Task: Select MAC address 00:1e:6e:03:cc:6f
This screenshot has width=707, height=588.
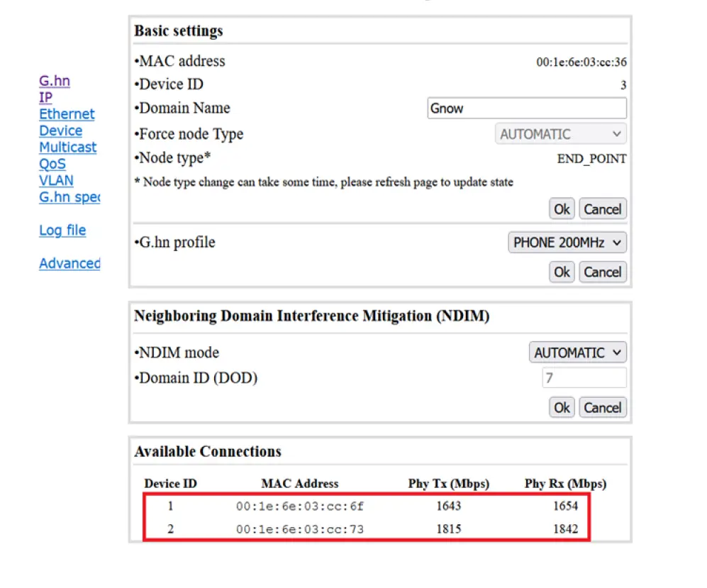Action: [x=300, y=506]
